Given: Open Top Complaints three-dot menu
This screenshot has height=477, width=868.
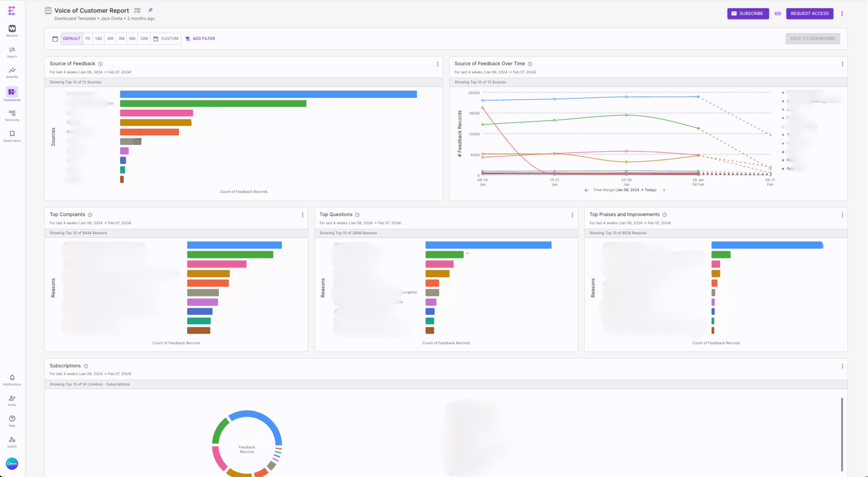Looking at the screenshot, I should click(x=302, y=215).
